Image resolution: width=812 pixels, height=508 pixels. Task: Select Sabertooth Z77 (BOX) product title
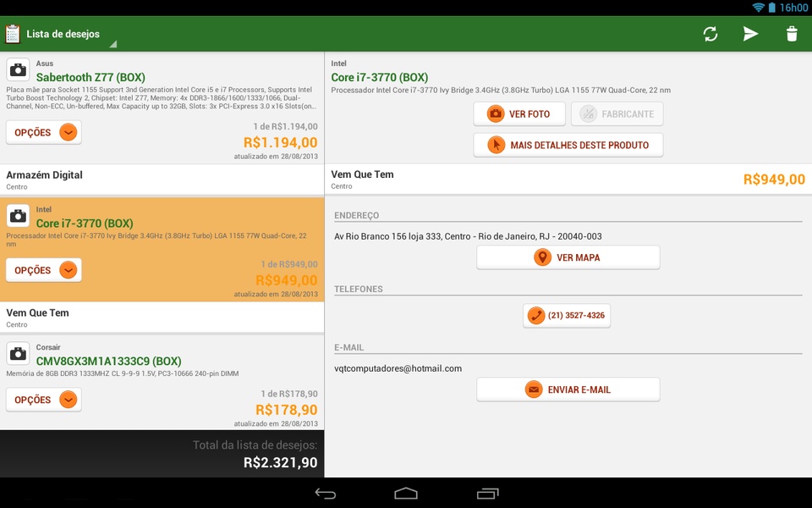(91, 77)
